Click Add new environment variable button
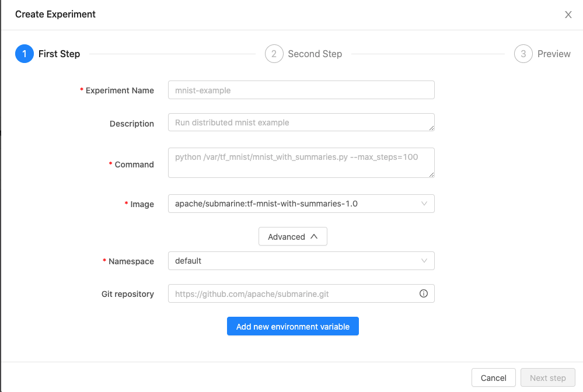Screen dimensions: 583x392 (293, 327)
